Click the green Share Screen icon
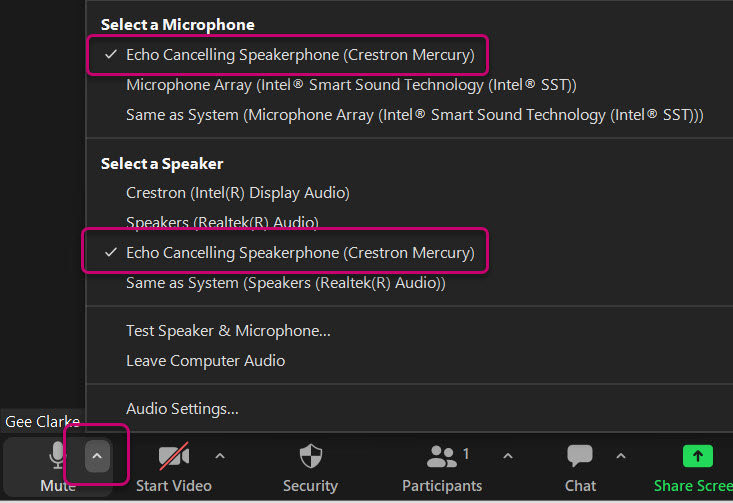This screenshot has height=503, width=733. pos(697,456)
